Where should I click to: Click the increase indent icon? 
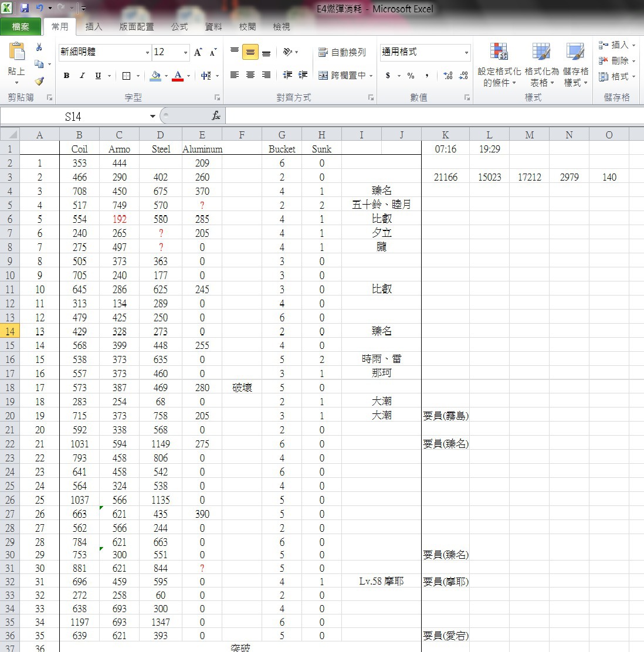303,75
